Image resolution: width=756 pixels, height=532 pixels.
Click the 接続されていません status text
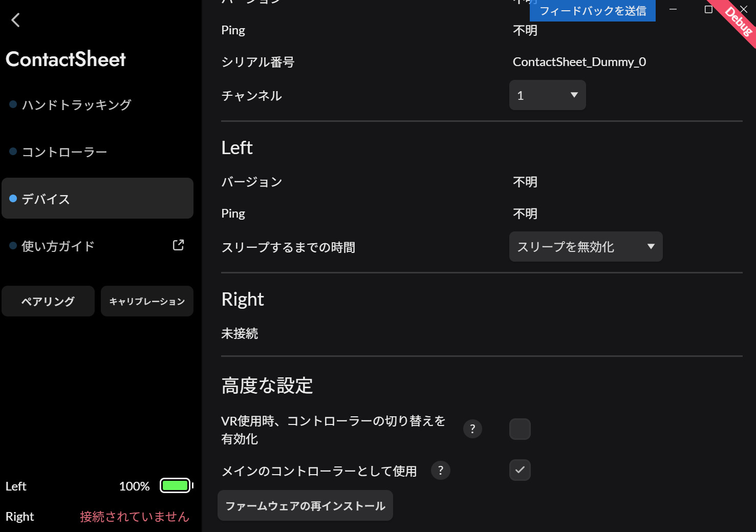[135, 517]
